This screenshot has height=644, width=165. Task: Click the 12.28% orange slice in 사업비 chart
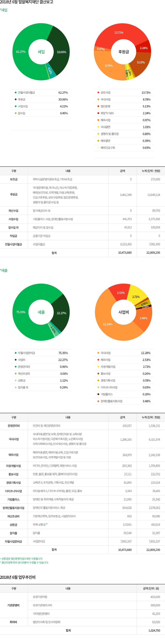(x=108, y=324)
